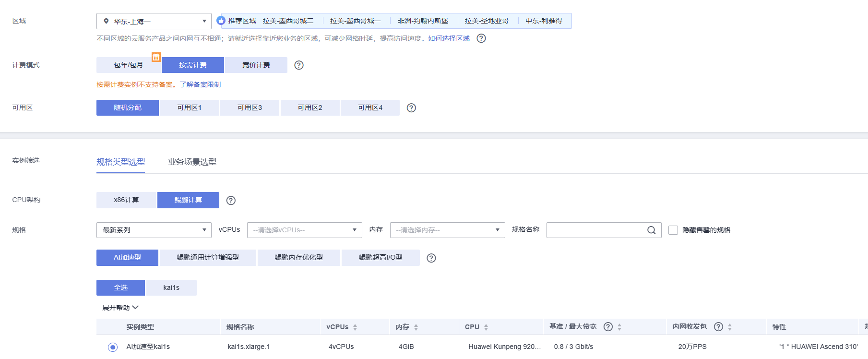The height and width of the screenshot is (359, 868).
Task: Sort table by 内存 column arrows
Action: pyautogui.click(x=416, y=327)
